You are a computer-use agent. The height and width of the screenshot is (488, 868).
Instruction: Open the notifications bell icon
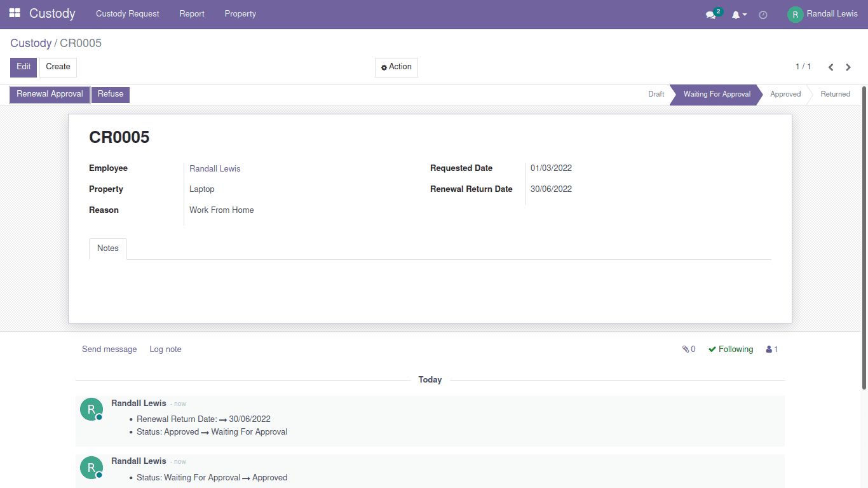[x=736, y=14]
